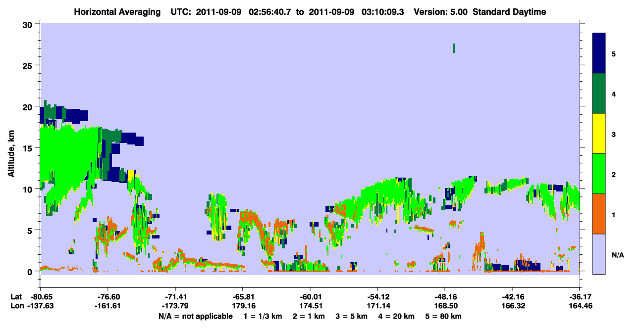The height and width of the screenshot is (330, 644).
Task: Click latitude value -36.17
Action: 579,297
